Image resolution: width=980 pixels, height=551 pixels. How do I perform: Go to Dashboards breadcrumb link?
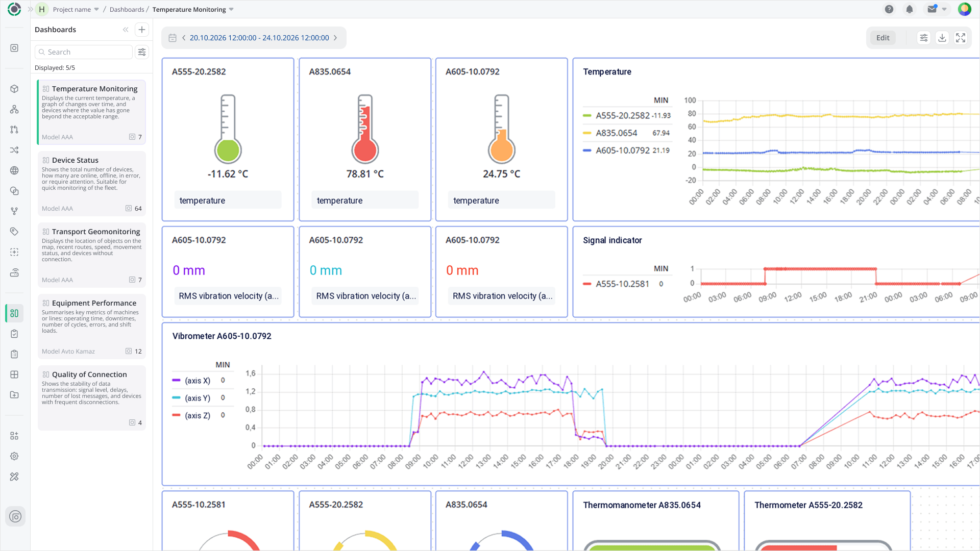tap(127, 9)
